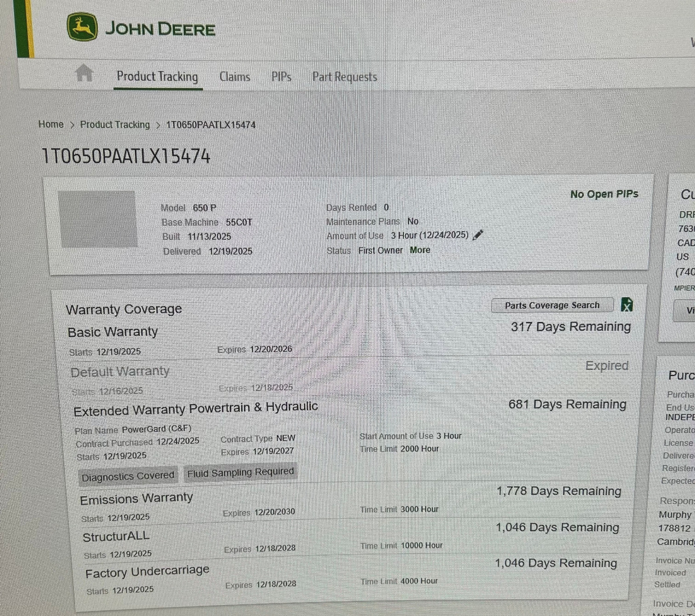Viewport: 695px width, 616px height.
Task: Click the Home breadcrumb link
Action: (x=51, y=124)
